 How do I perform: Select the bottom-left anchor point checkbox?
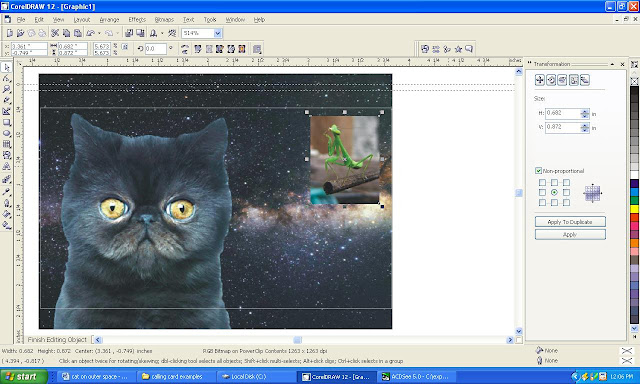(x=542, y=202)
